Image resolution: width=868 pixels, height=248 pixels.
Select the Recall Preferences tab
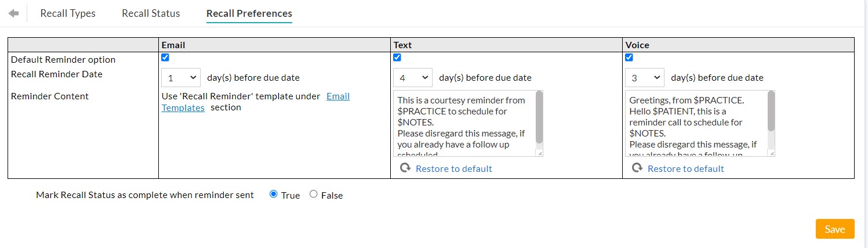249,13
